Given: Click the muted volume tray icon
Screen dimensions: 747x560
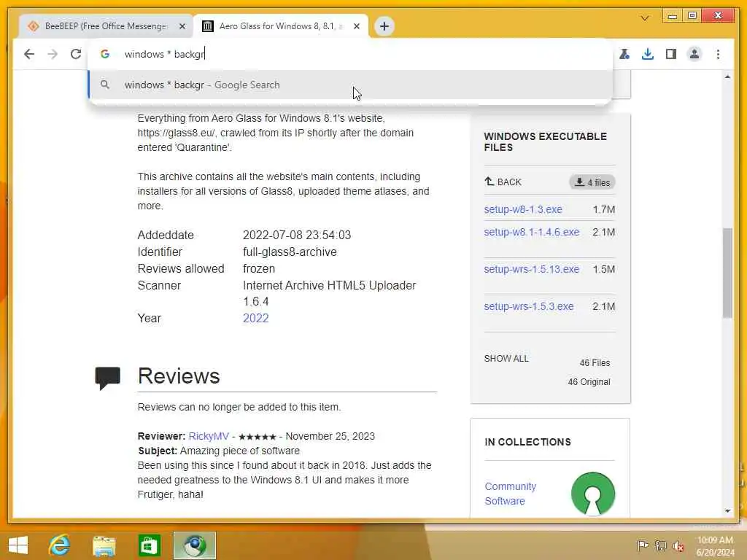Looking at the screenshot, I should click(x=678, y=545).
